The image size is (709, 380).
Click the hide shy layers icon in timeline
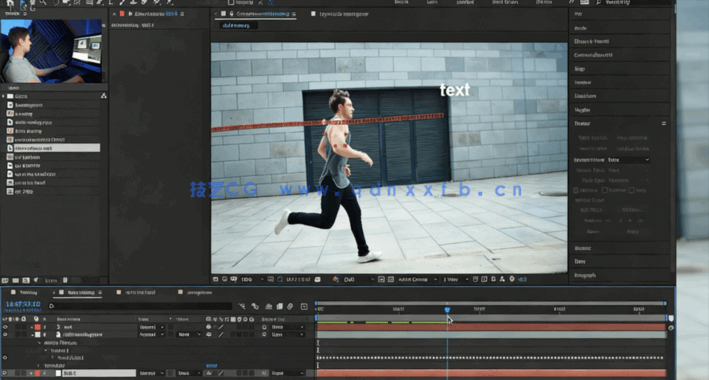pos(269,306)
